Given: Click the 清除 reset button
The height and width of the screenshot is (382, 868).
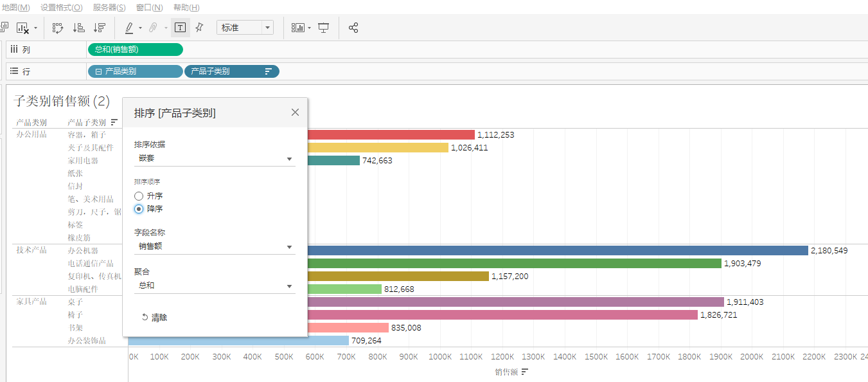Looking at the screenshot, I should [x=155, y=318].
